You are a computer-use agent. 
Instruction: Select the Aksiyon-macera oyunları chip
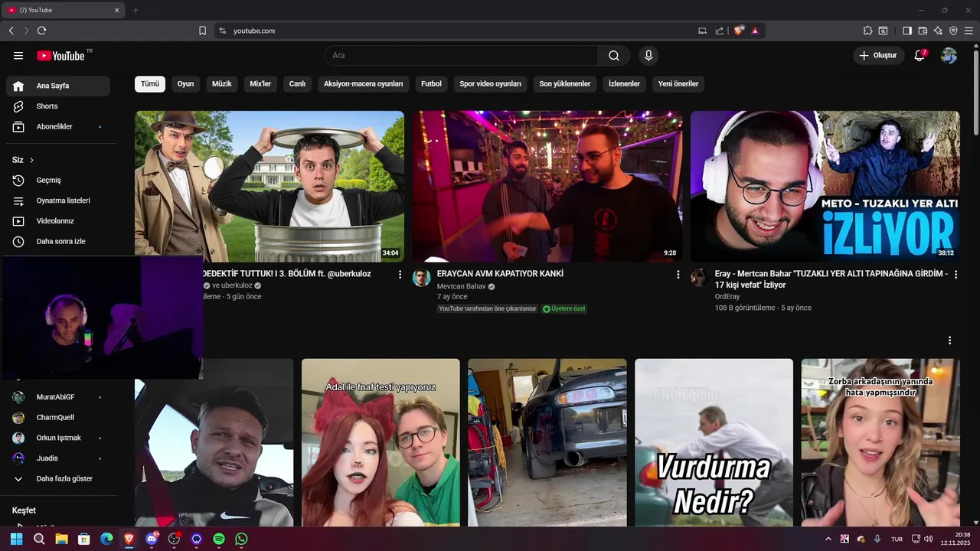pyautogui.click(x=363, y=84)
